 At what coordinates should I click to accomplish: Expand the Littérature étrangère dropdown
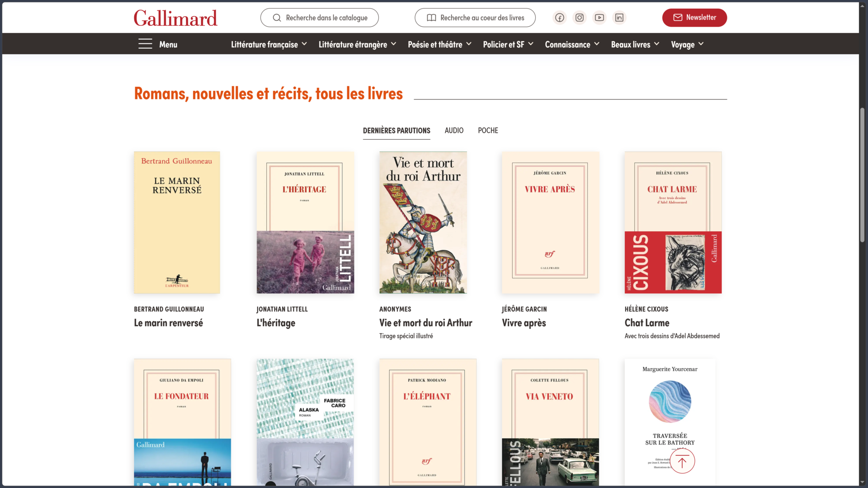[x=357, y=44]
